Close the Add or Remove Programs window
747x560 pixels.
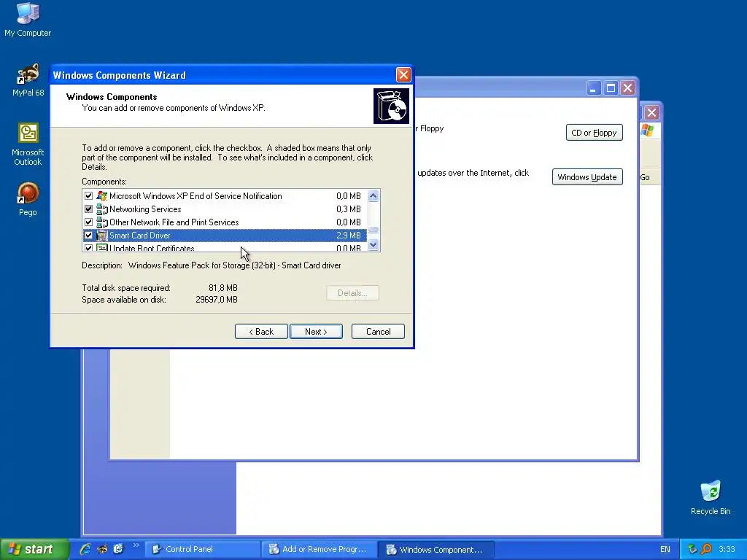(x=628, y=88)
